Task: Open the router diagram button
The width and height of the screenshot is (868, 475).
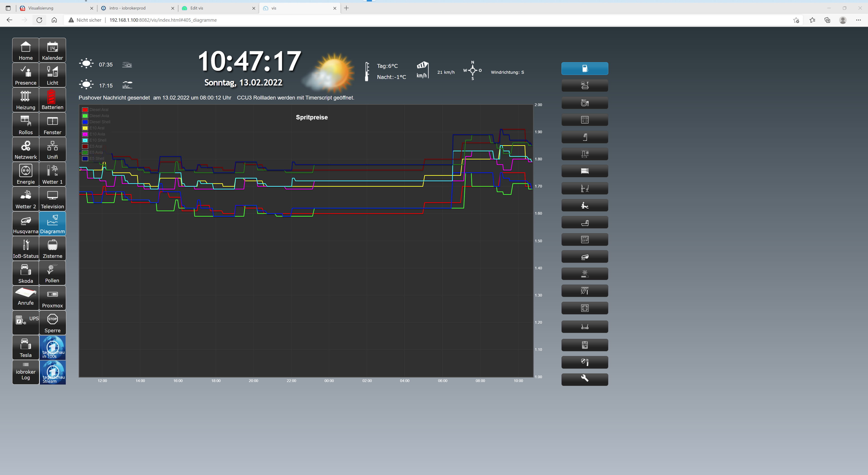Action: click(584, 326)
